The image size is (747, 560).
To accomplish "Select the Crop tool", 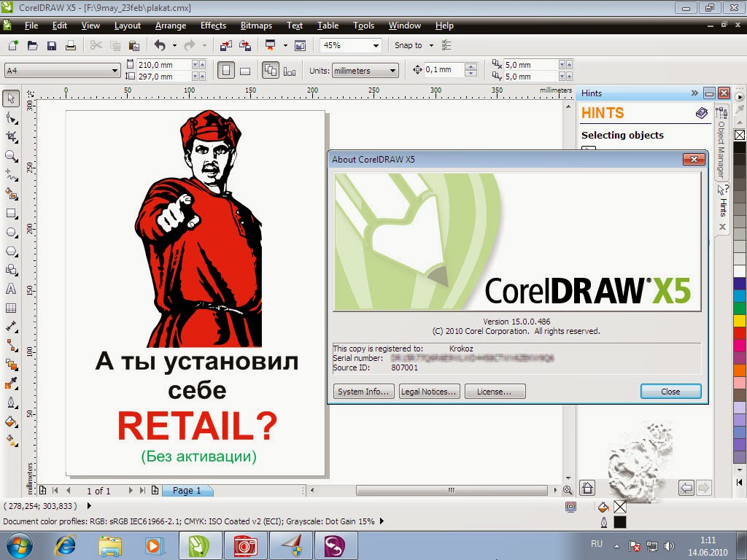I will coord(11,137).
